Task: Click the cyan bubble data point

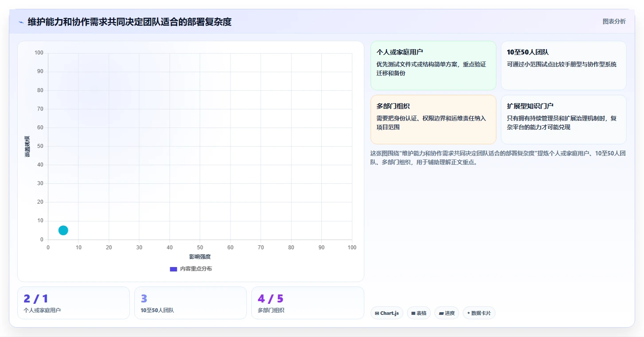Action: (x=63, y=230)
